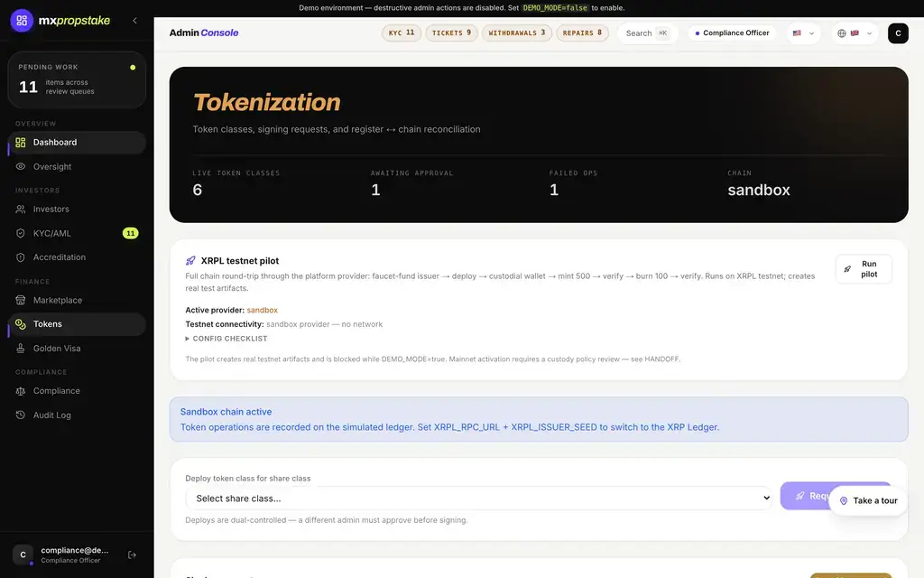Screen dimensions: 924x578
Task: Open the Compliance page in sidebar
Action: coord(77,391)
